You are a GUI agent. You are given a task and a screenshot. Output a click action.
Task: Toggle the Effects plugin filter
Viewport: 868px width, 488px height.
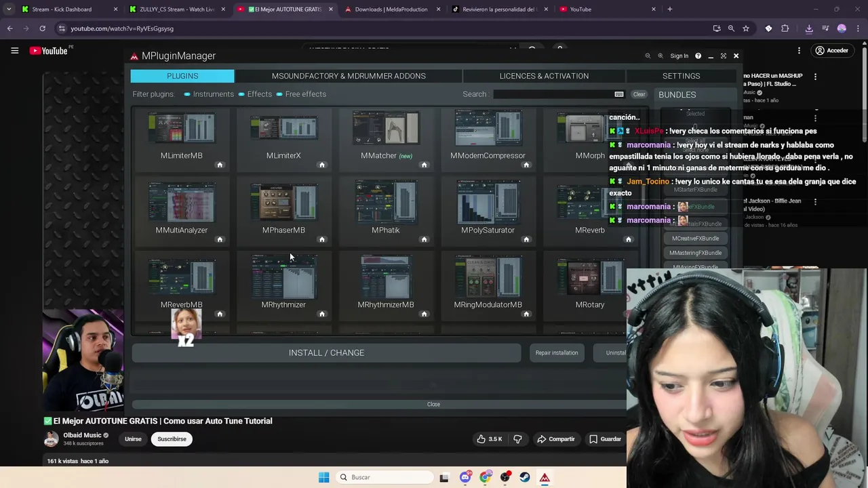[255, 94]
